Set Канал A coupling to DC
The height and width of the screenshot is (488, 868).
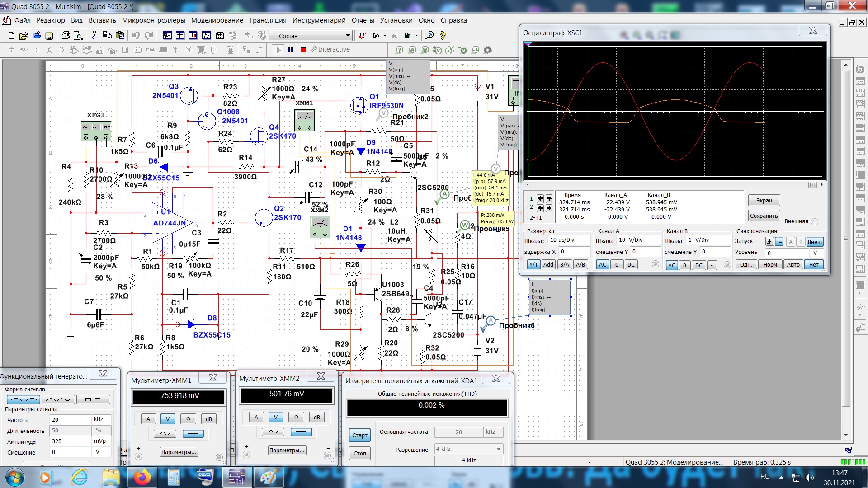coord(631,265)
